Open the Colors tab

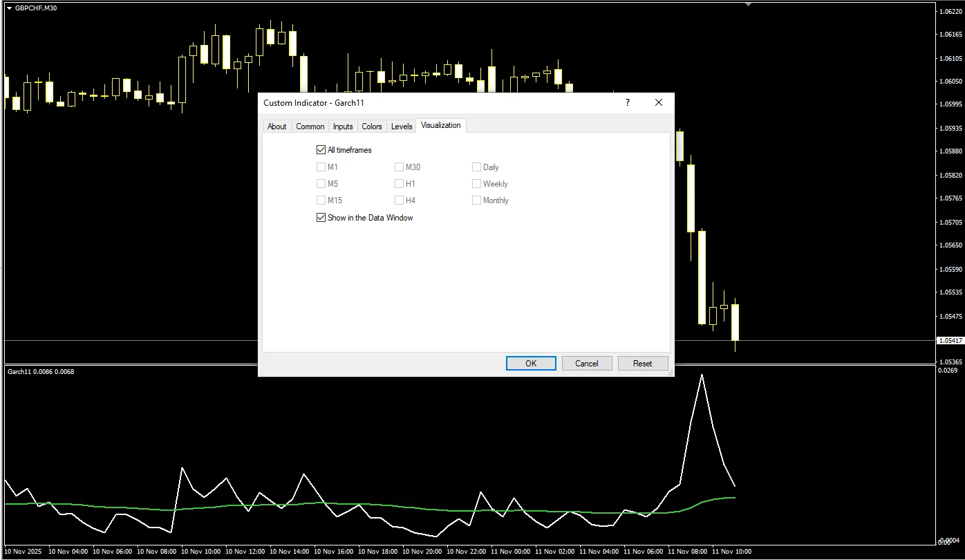[372, 127]
